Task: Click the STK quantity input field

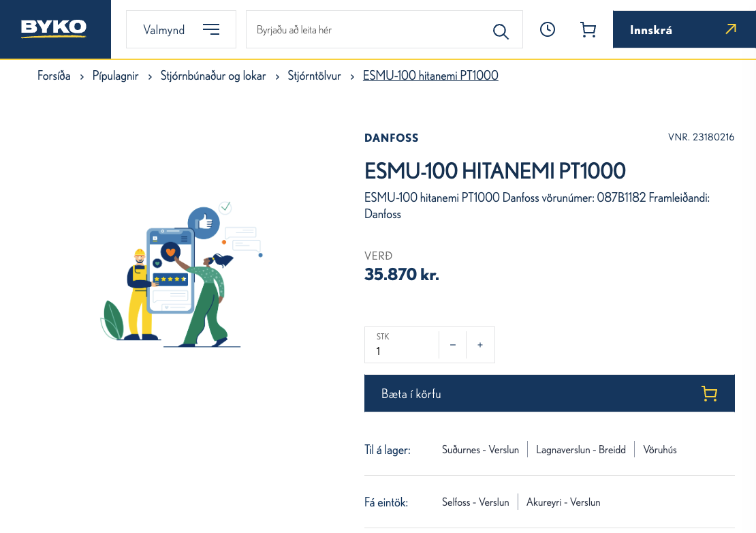Action: [402, 345]
